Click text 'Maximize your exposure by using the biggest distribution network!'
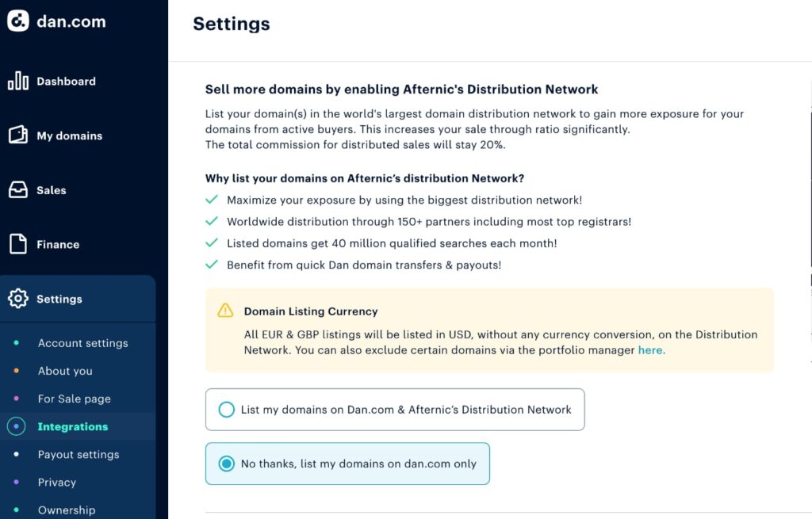The width and height of the screenshot is (812, 519). pos(404,200)
